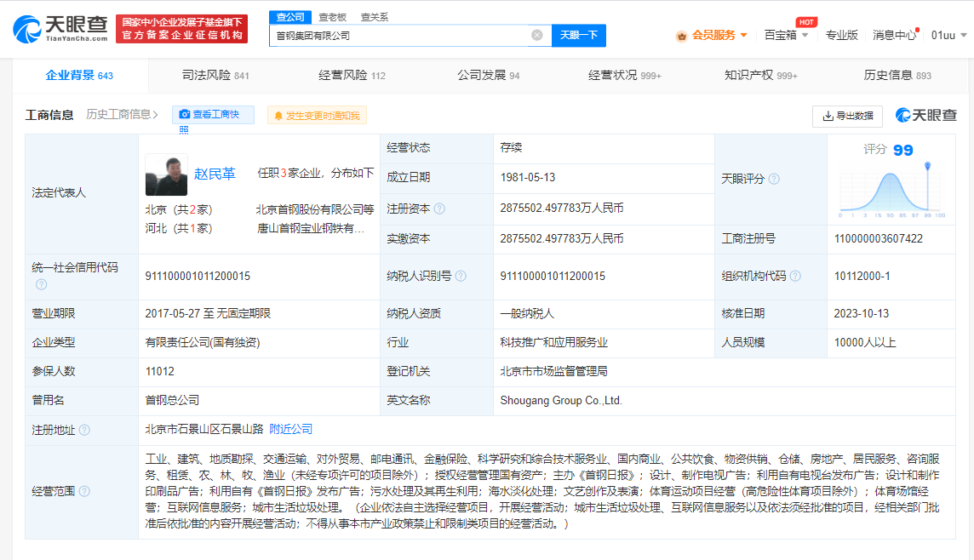
Task: Click help icon next to 组织机构代码
Action: click(795, 276)
